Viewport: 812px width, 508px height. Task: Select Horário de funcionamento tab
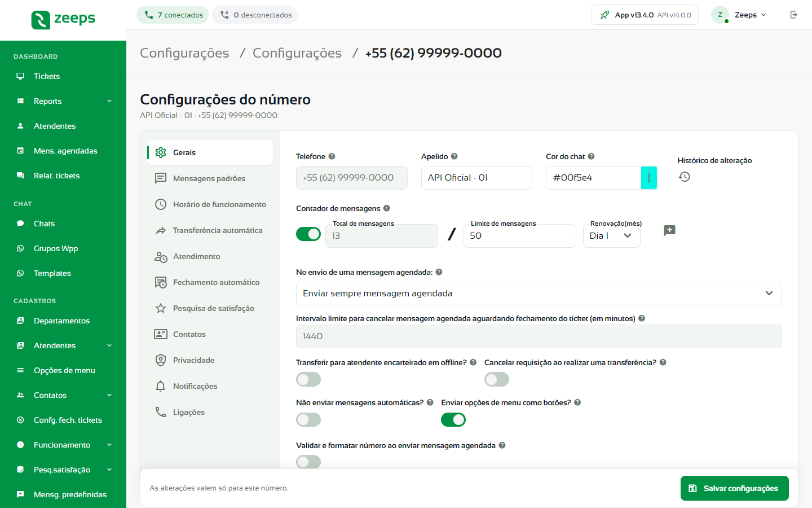click(x=210, y=204)
